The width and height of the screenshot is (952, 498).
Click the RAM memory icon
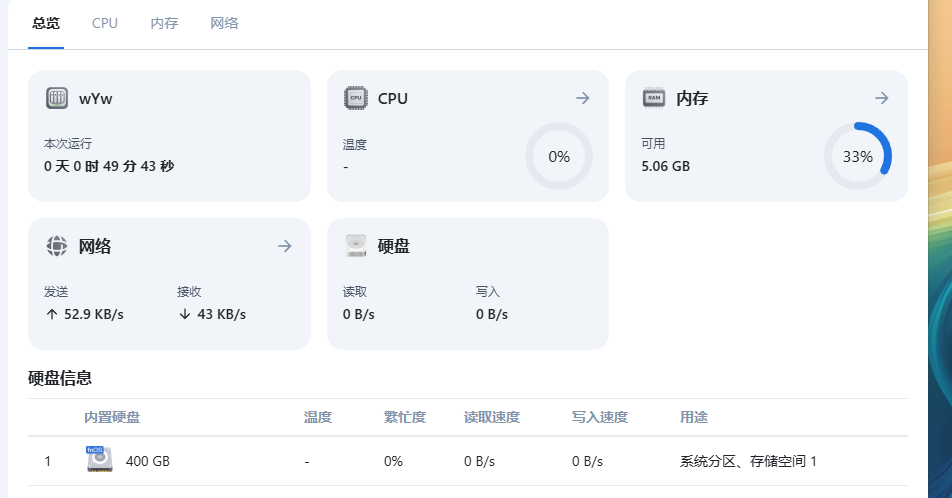tap(654, 98)
